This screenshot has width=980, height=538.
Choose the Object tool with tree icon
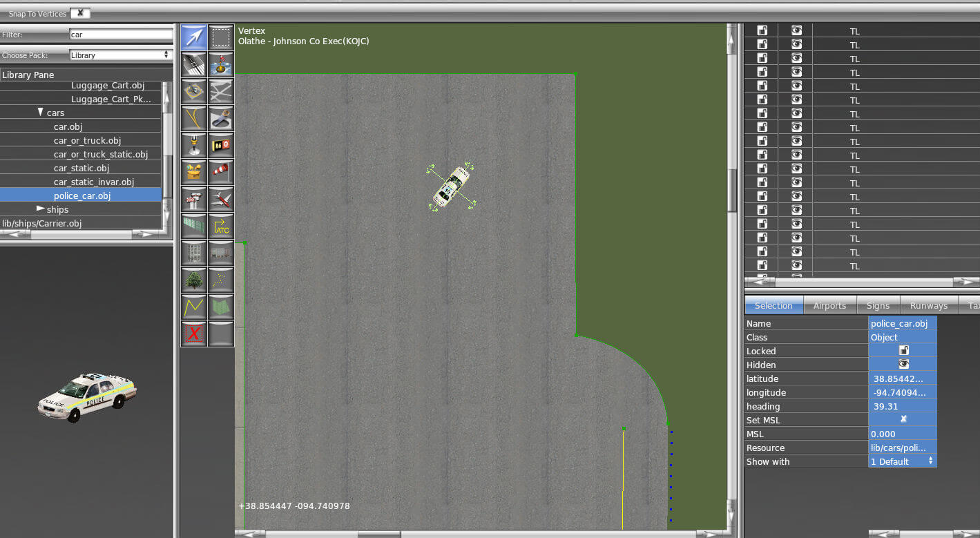tap(193, 280)
